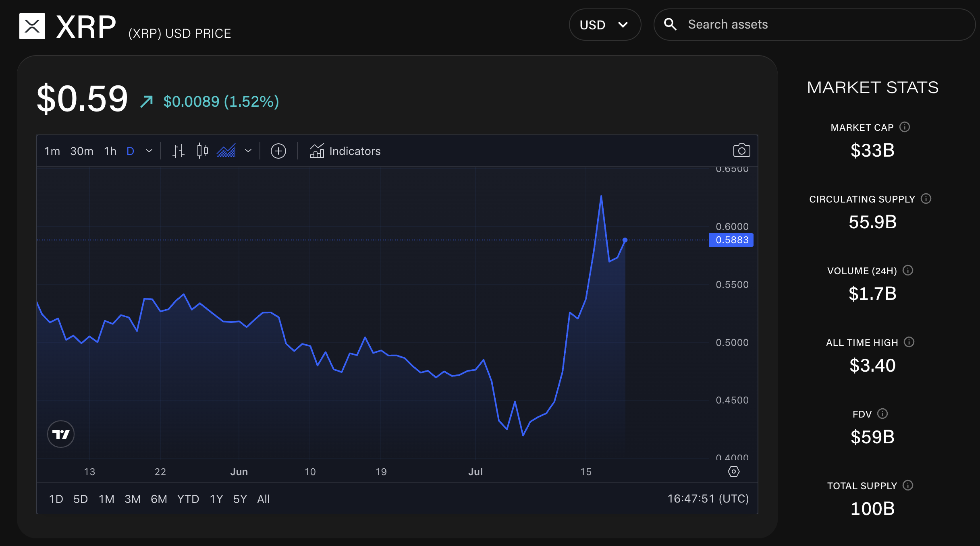This screenshot has height=546, width=980.
Task: Click the Circulating Supply info icon
Action: click(926, 199)
